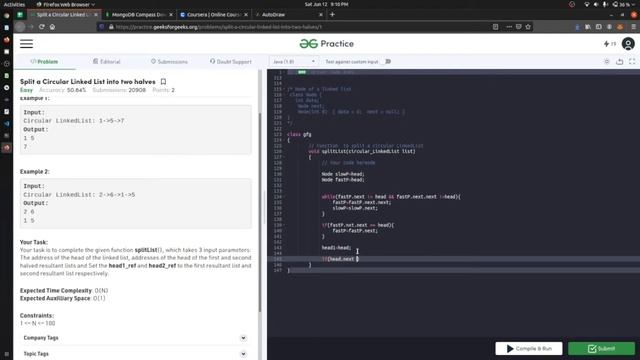The width and height of the screenshot is (640, 360).
Task: Expand the code editor to fullscreen
Action: coord(632,62)
